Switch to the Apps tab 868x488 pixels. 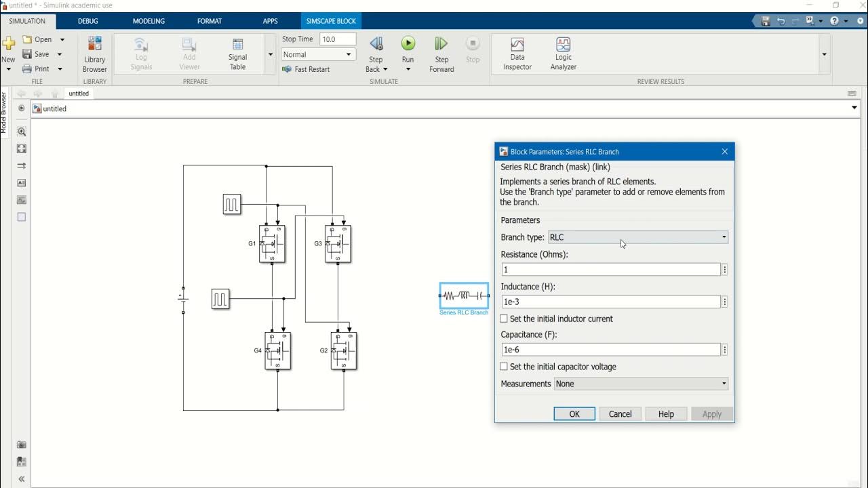[270, 21]
